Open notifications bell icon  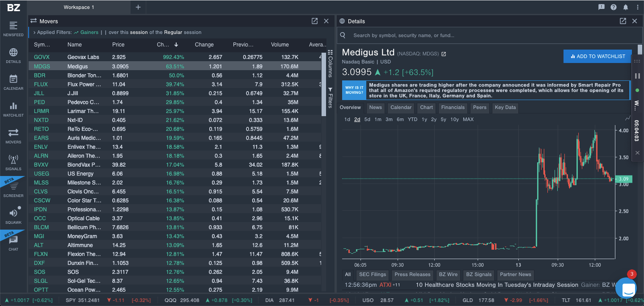(x=626, y=7)
